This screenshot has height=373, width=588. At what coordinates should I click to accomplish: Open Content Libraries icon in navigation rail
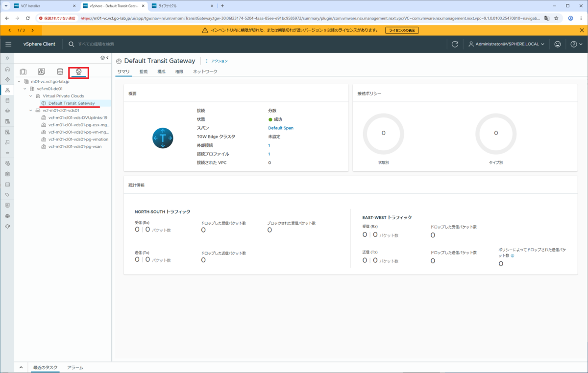click(7, 100)
